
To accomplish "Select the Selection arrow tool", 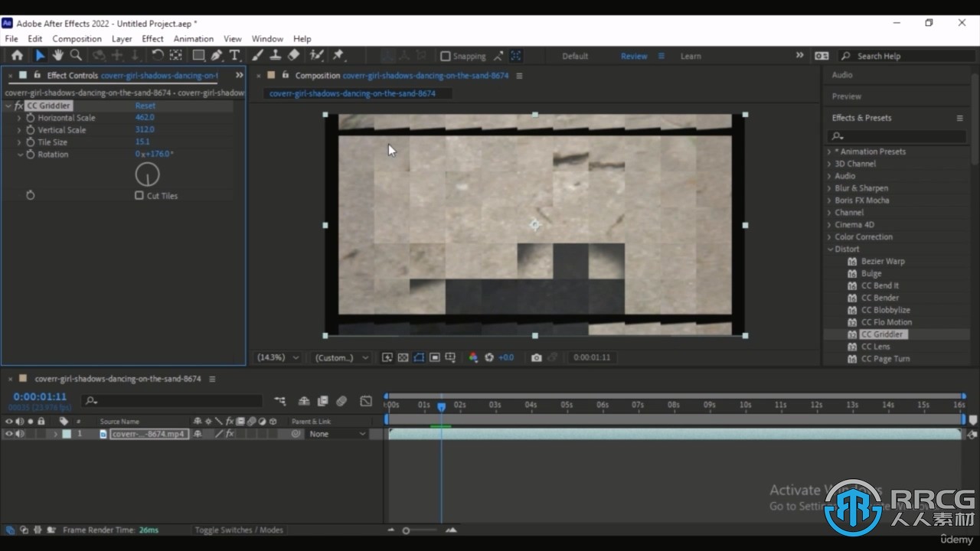I will coord(40,55).
